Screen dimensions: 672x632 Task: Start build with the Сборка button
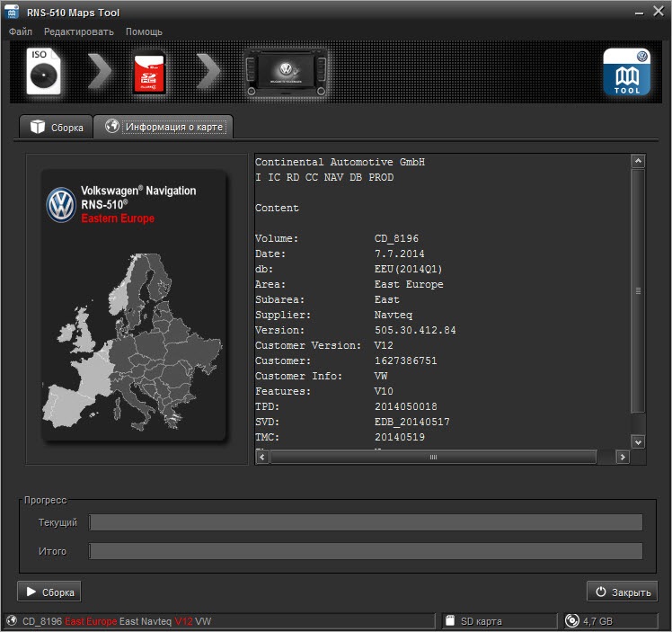[49, 592]
